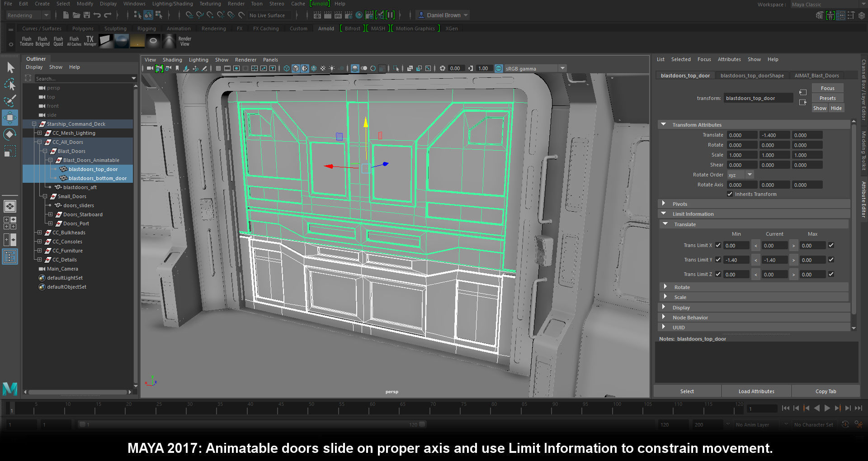Click the New Scene file icon
868x461 pixels.
(x=66, y=15)
